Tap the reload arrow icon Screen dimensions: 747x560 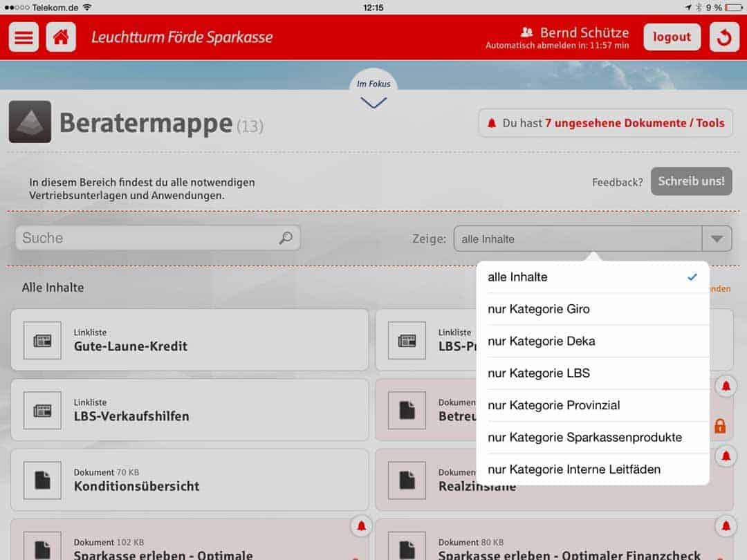(724, 37)
